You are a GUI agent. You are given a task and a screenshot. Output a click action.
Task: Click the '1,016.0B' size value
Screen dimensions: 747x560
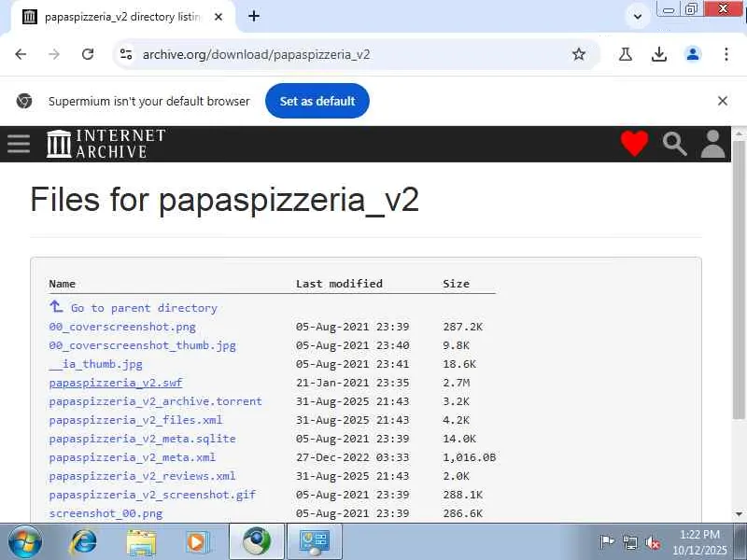pos(470,457)
